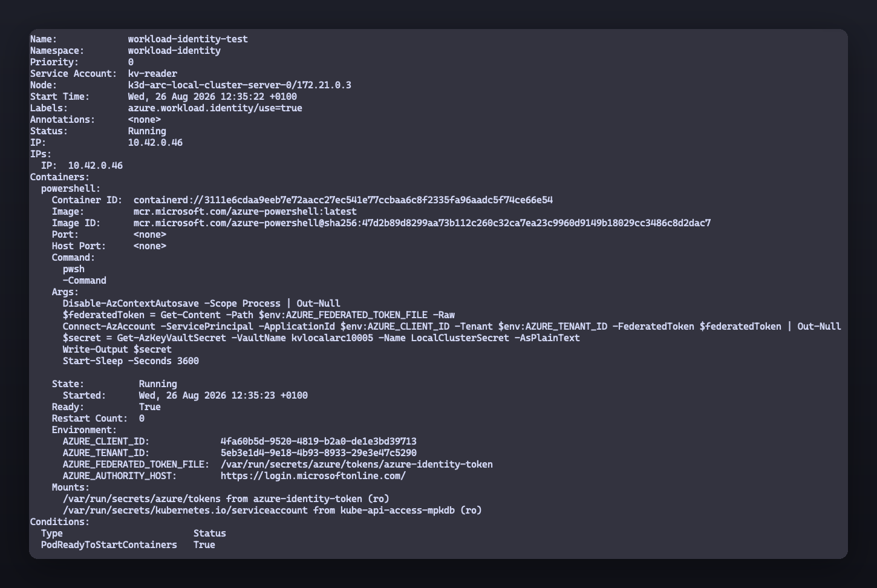Click the kv-reader service account value
Screen dimensions: 877x588
(x=152, y=74)
